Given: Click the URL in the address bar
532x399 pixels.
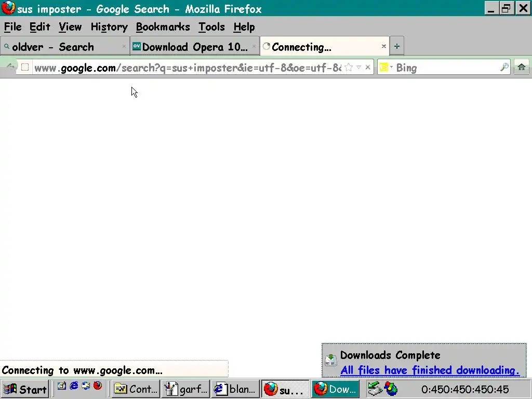Looking at the screenshot, I should 188,68.
